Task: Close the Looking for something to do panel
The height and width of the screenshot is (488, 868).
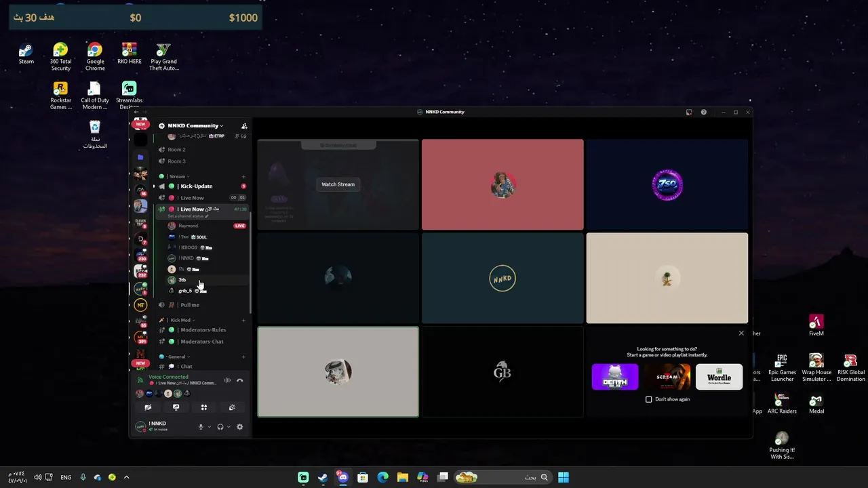Action: pos(741,333)
